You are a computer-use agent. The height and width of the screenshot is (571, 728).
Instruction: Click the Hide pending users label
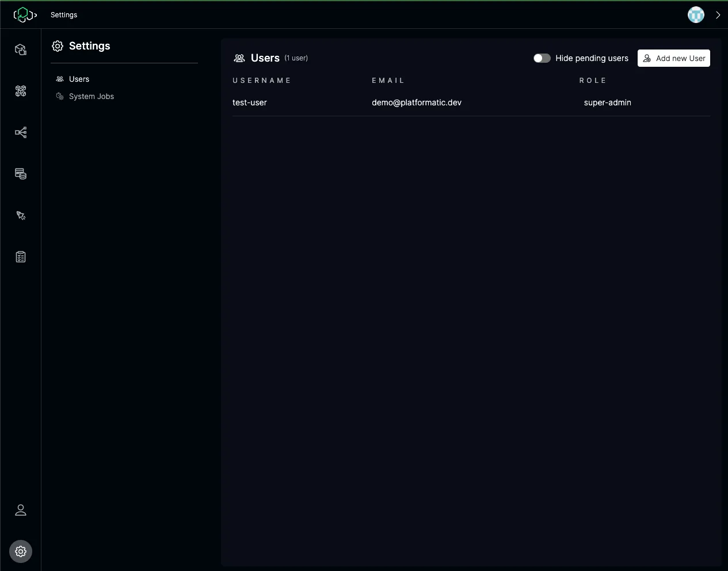[592, 58]
